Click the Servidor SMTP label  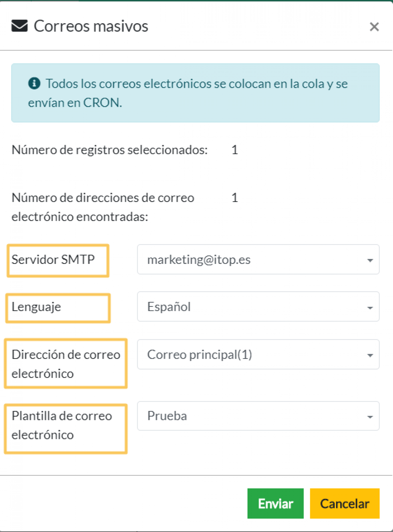coord(53,260)
